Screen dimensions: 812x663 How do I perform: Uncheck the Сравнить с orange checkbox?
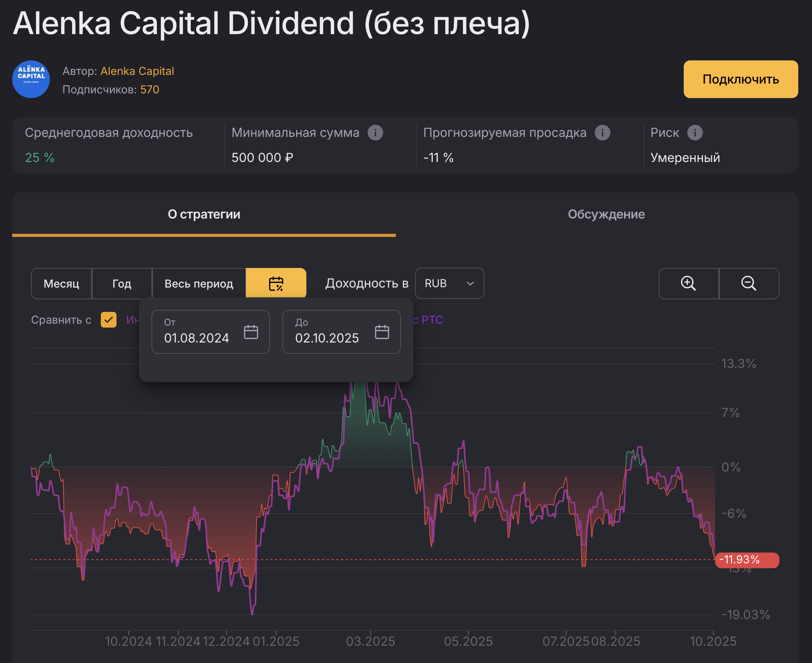(x=109, y=320)
